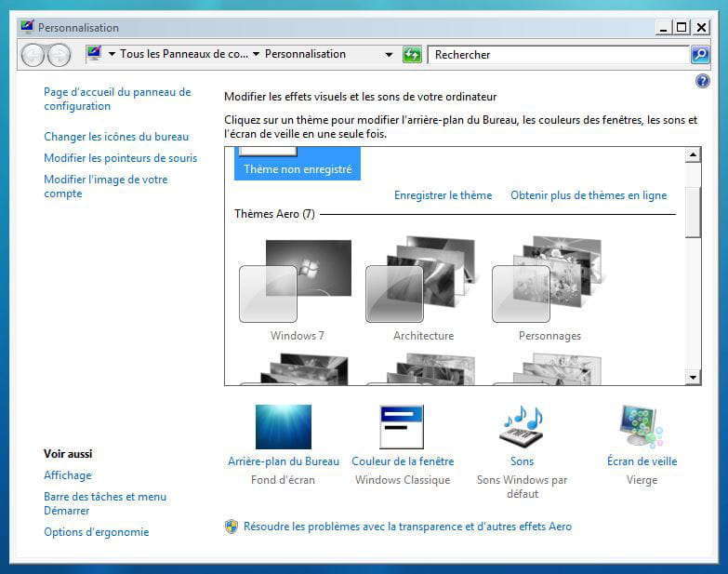Click the Sons Windows par défaut caption
Screen dimensions: 728x574
click(522, 487)
